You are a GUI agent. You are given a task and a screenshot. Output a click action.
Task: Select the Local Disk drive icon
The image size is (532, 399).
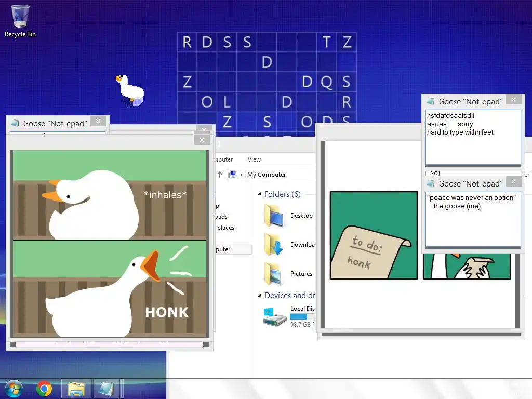[275, 317]
